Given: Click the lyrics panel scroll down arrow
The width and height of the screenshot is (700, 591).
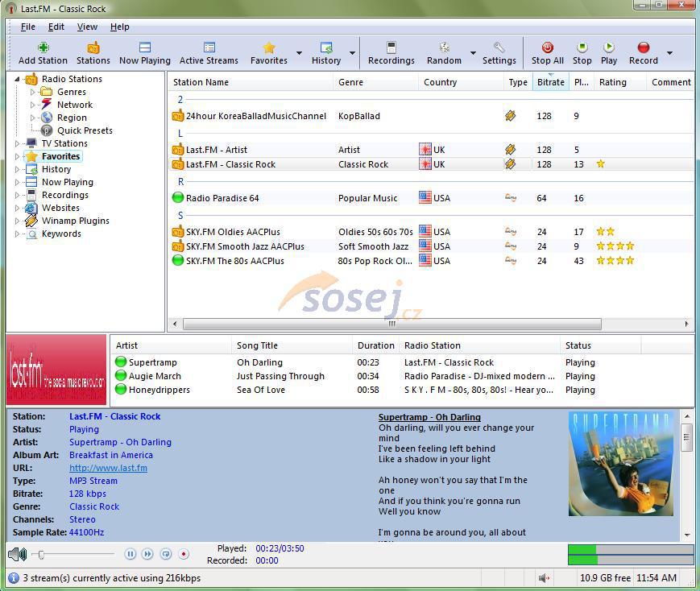Looking at the screenshot, I should [x=687, y=535].
